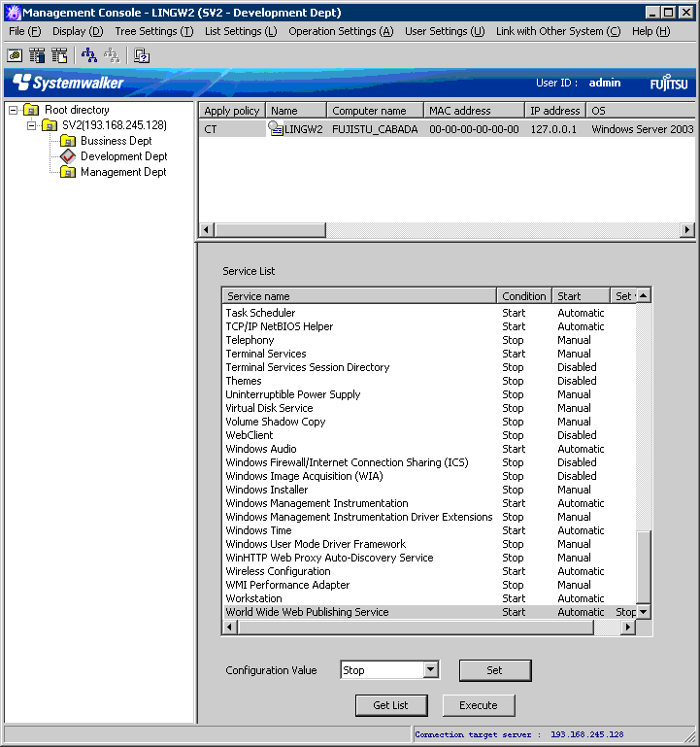
Task: Click the Apply policy column header
Action: pos(232,111)
